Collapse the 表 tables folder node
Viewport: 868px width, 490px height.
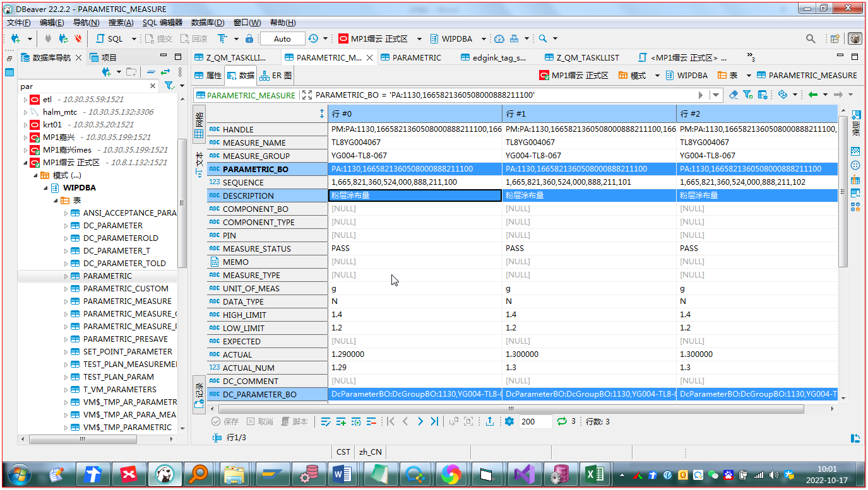coord(55,201)
